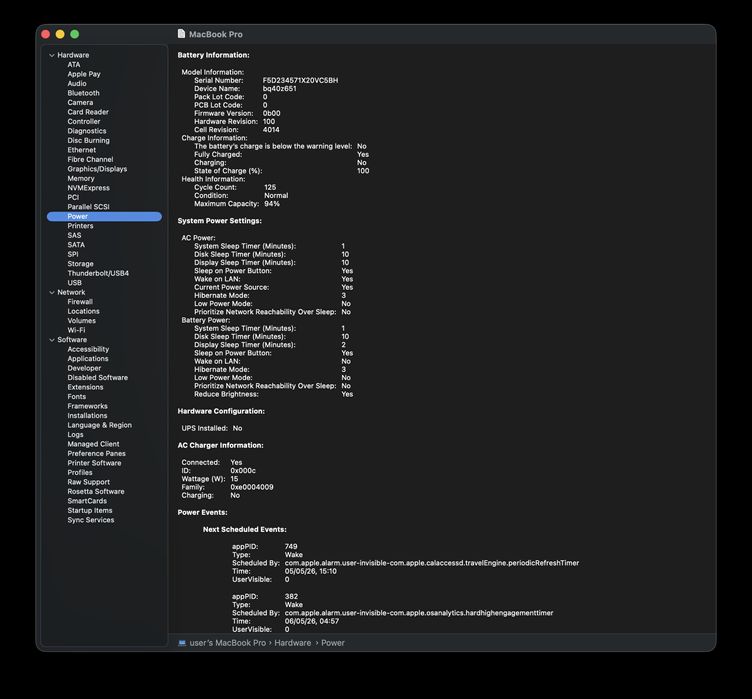Select Preference Panes in the sidebar
This screenshot has width=752, height=699.
[x=96, y=453]
